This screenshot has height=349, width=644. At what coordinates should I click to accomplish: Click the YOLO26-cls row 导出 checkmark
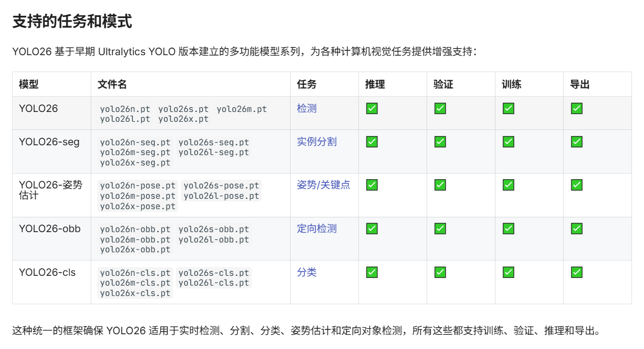[577, 272]
